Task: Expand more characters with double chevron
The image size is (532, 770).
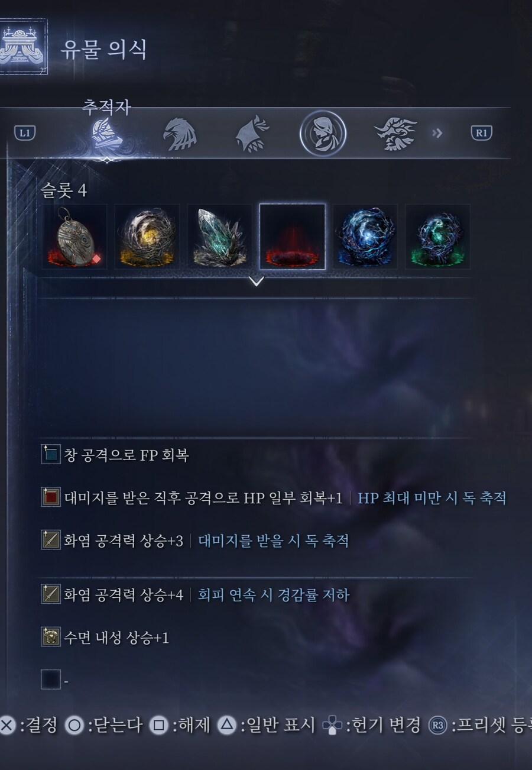Action: tap(437, 133)
